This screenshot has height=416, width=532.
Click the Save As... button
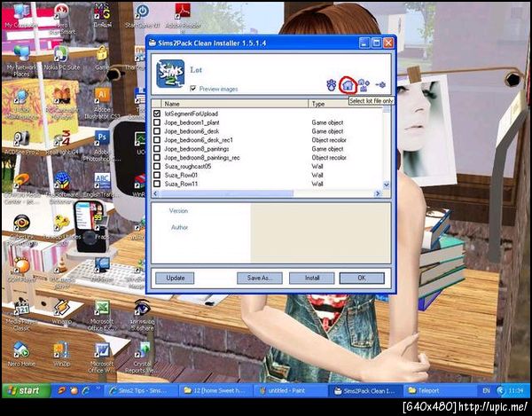(x=260, y=278)
